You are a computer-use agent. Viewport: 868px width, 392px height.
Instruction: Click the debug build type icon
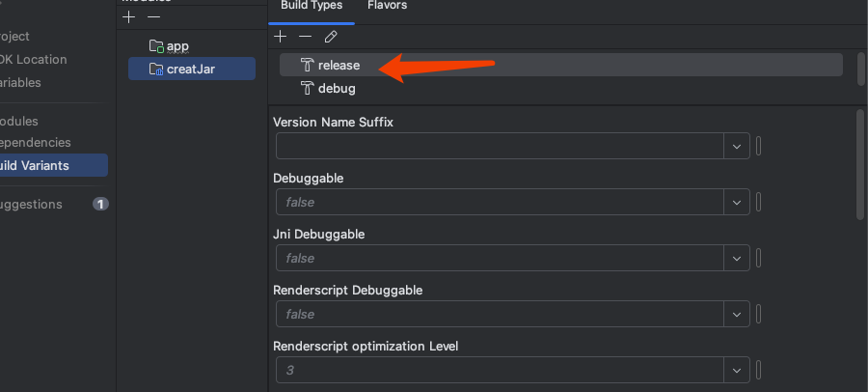click(x=307, y=88)
